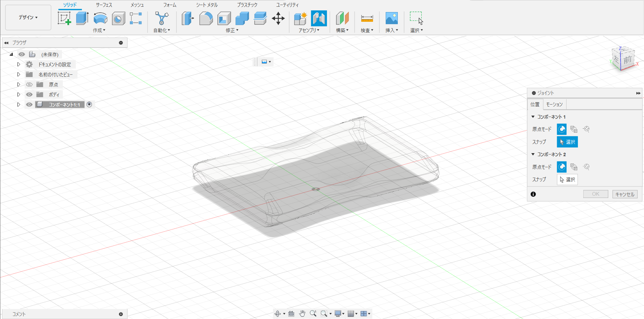The image size is (644, 319).
Task: Click the Extrude tool icon
Action: click(82, 18)
